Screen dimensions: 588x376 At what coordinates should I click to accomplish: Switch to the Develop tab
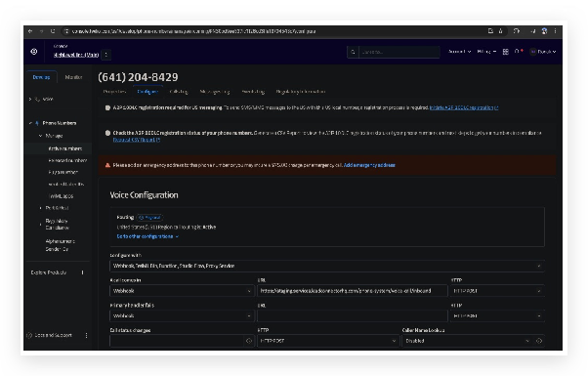(41, 77)
